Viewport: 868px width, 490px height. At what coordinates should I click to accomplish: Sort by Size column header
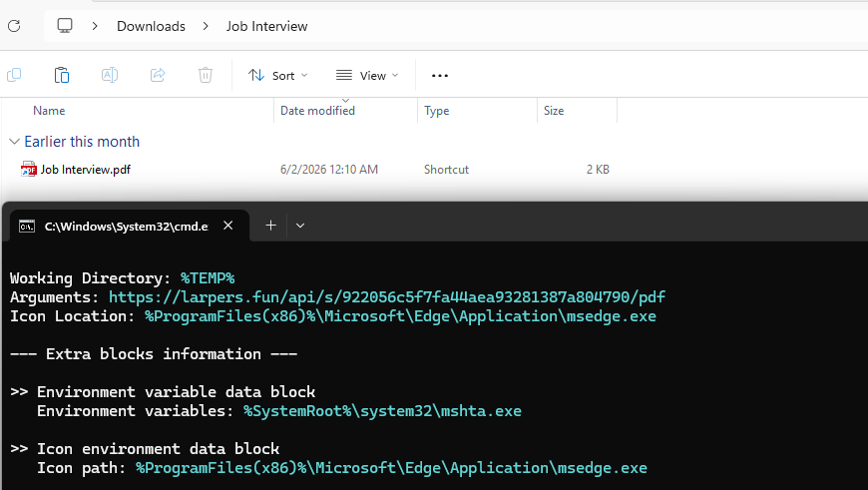pyautogui.click(x=554, y=111)
